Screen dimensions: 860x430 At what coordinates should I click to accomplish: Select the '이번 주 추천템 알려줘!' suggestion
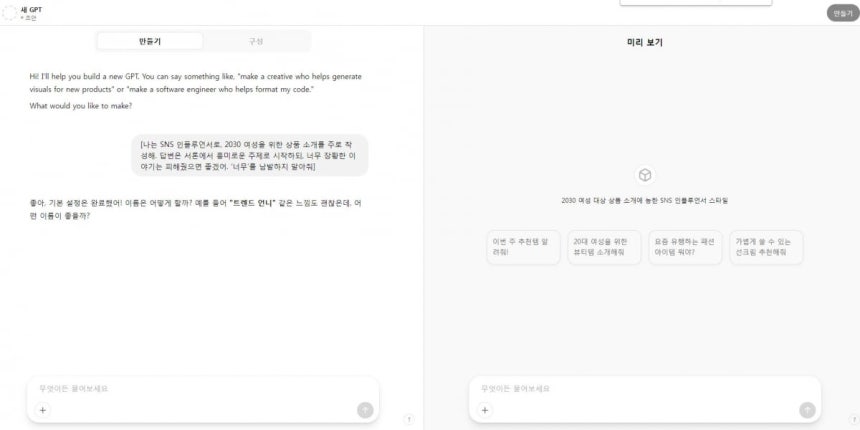(523, 247)
